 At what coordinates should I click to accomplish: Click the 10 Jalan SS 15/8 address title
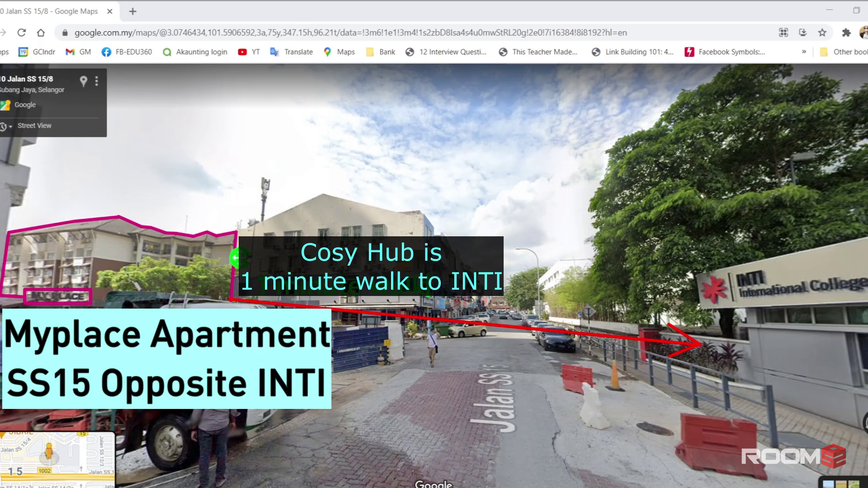[x=27, y=79]
